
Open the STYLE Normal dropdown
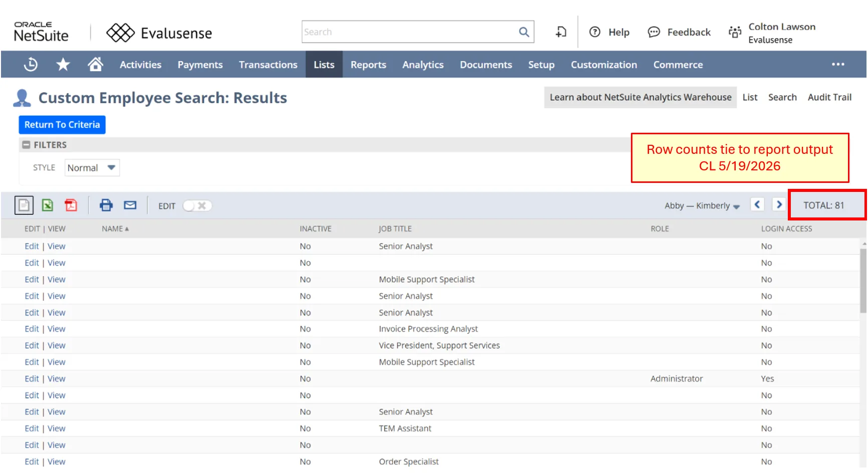(x=92, y=168)
